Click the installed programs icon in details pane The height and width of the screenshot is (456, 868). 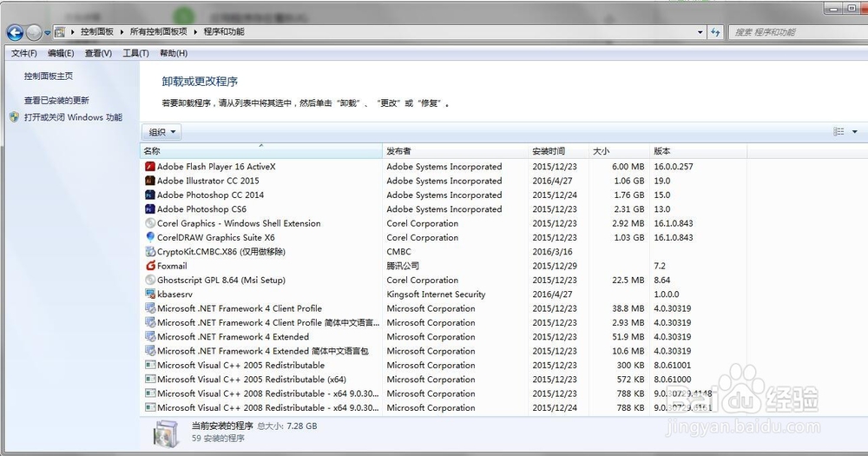pyautogui.click(x=166, y=433)
